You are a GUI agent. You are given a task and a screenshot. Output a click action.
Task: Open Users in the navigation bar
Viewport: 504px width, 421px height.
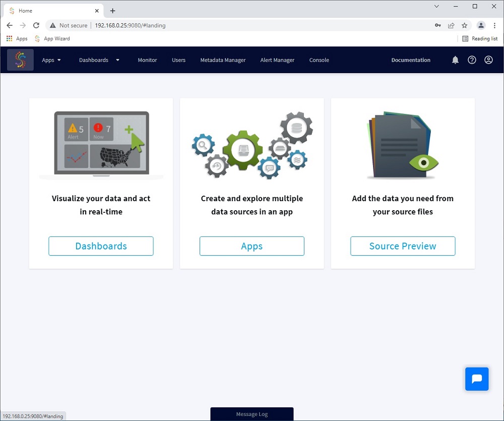click(x=179, y=60)
